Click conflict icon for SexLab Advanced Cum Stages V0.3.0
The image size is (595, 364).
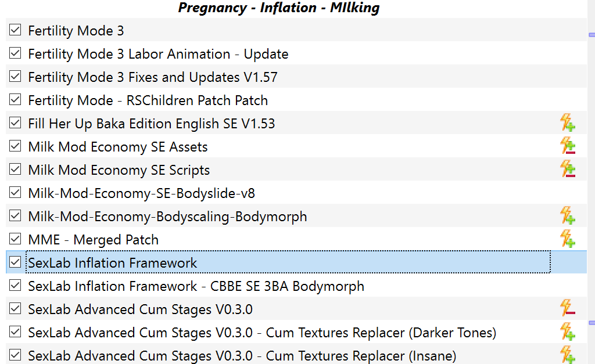[567, 309]
